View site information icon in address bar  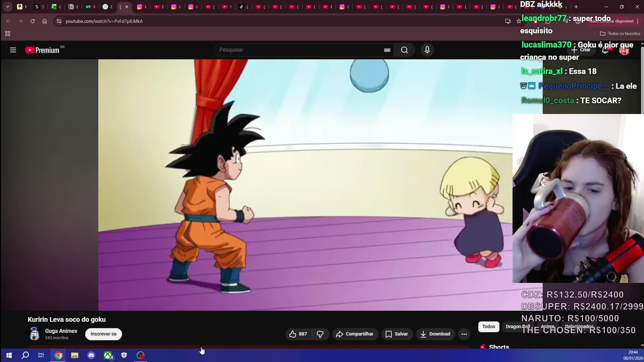[59, 21]
